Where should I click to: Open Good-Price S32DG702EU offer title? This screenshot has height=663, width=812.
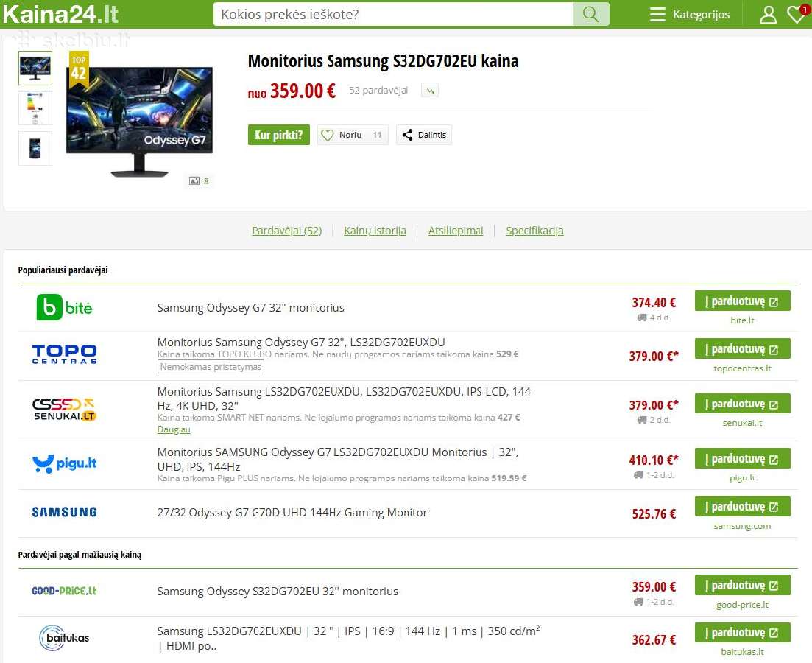coord(278,591)
